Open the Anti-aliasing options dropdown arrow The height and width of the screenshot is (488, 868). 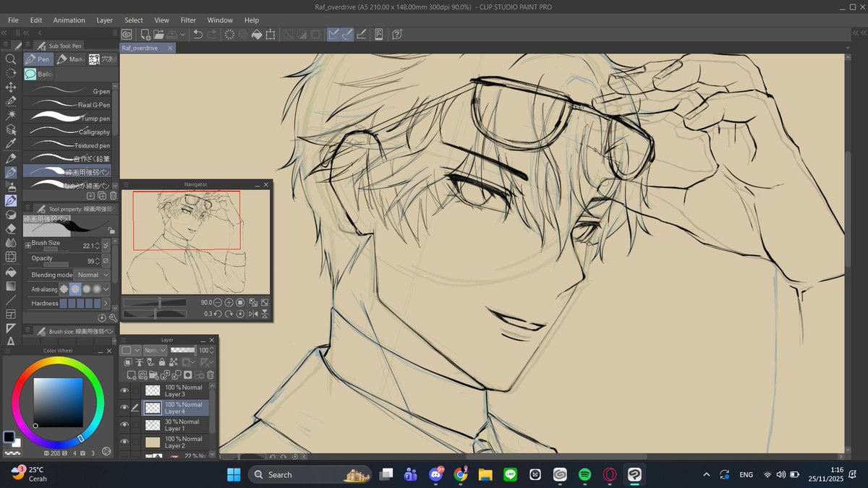click(x=106, y=289)
